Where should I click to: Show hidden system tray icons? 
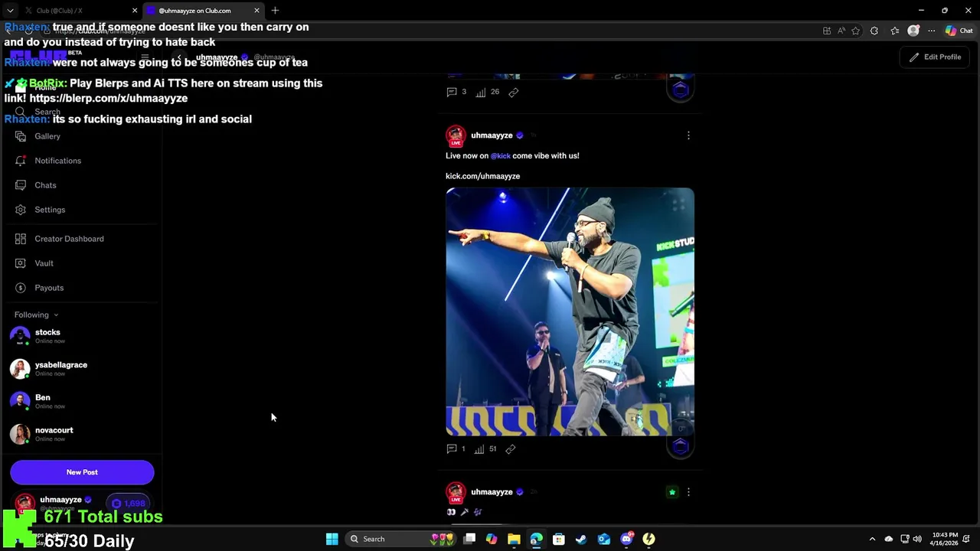tap(872, 539)
